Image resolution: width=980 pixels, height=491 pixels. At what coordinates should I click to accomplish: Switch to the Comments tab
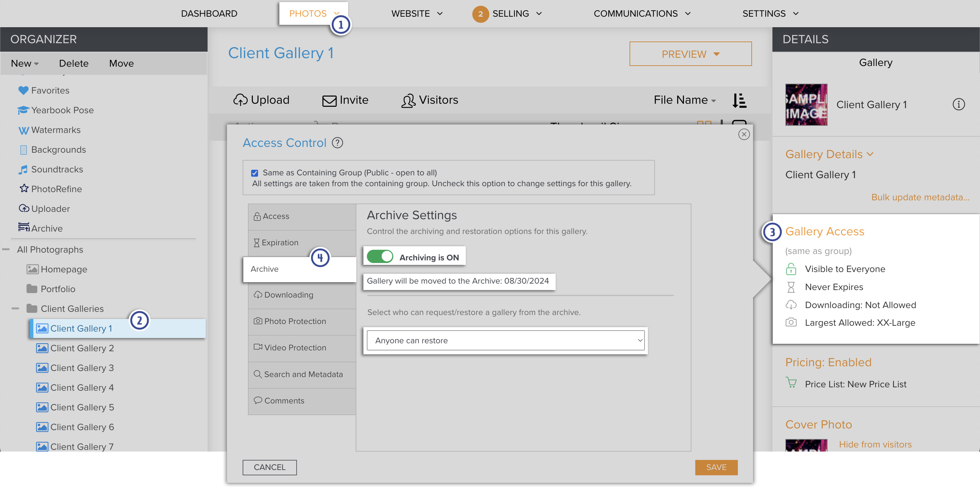click(302, 401)
